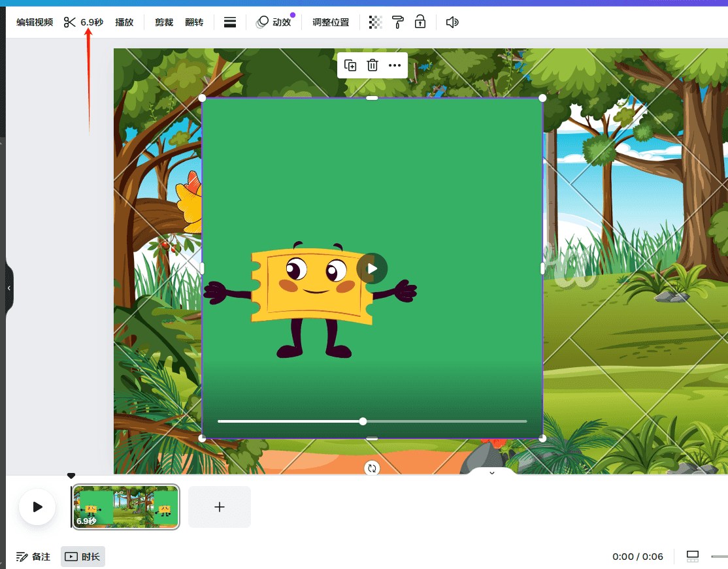Click the scissors trim icon

pos(70,22)
